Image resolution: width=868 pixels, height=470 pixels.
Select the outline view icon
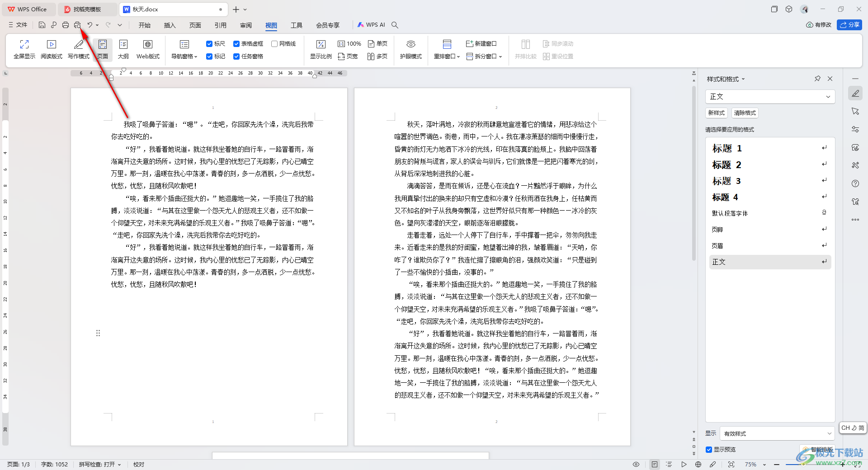point(123,49)
